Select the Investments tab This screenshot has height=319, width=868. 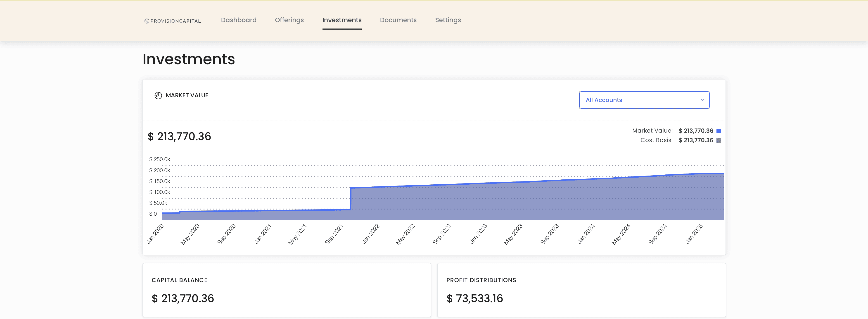pyautogui.click(x=342, y=20)
